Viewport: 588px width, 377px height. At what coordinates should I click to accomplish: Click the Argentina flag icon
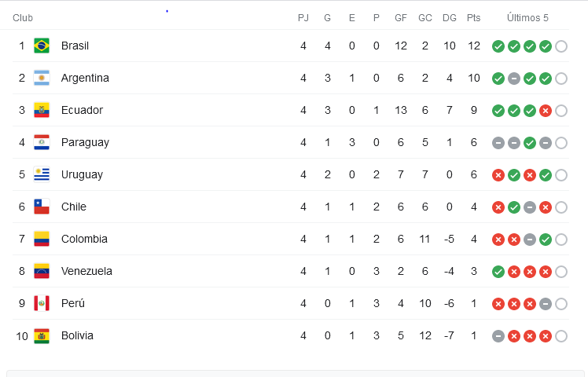[x=42, y=78]
